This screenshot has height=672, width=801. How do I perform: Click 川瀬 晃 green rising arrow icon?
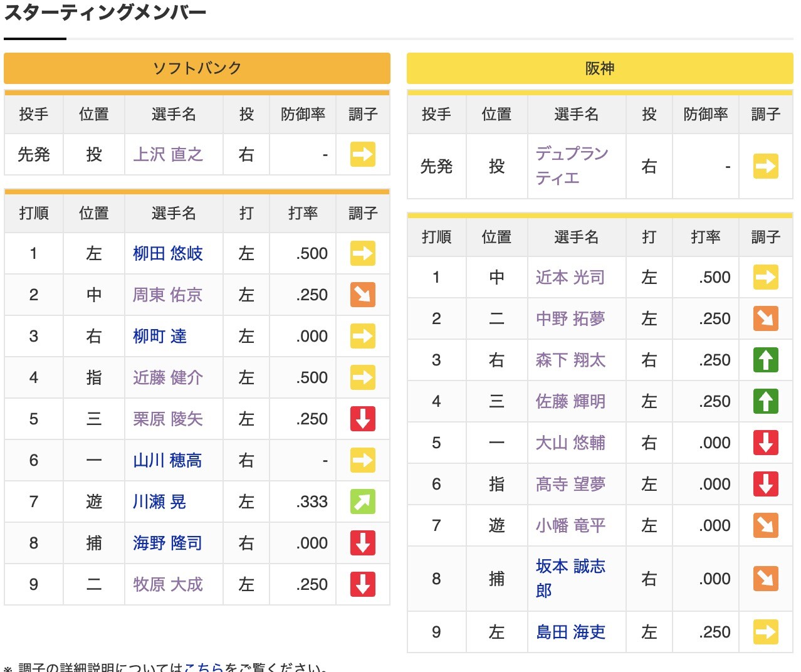coord(363,501)
